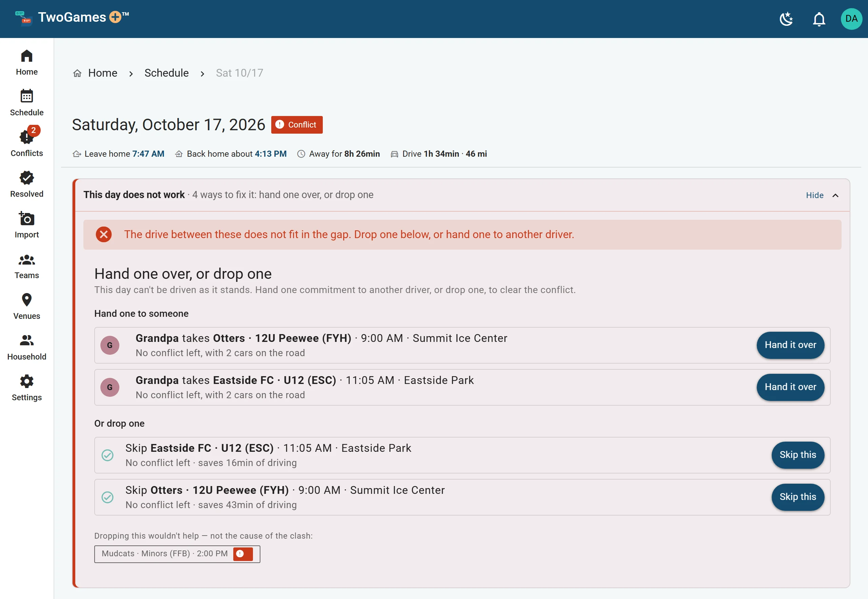This screenshot has width=868, height=599.
Task: Go to Resolved in the sidebar
Action: coord(27,184)
